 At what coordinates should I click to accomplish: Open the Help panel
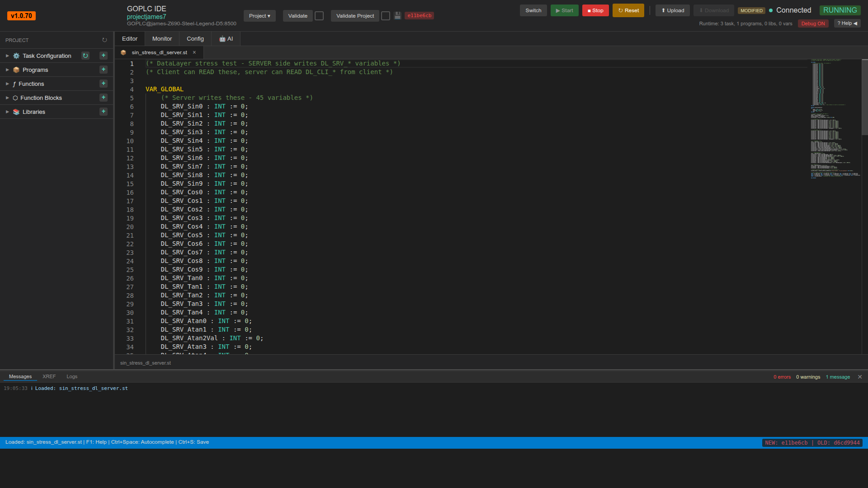(x=847, y=23)
